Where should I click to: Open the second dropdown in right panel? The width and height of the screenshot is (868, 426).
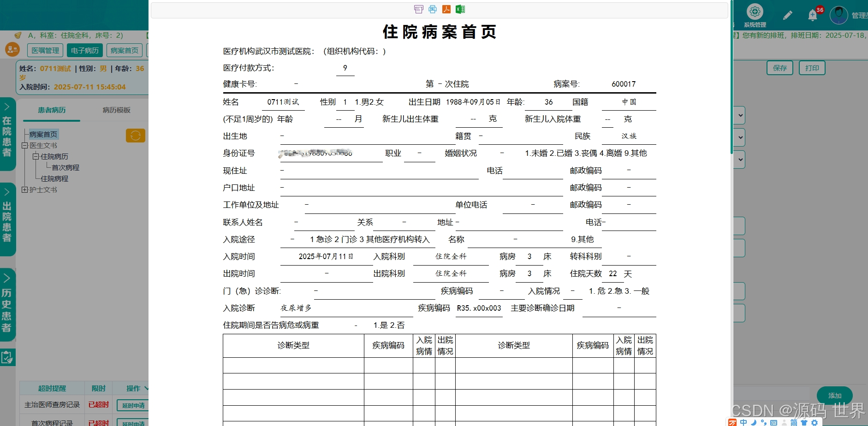pyautogui.click(x=740, y=137)
